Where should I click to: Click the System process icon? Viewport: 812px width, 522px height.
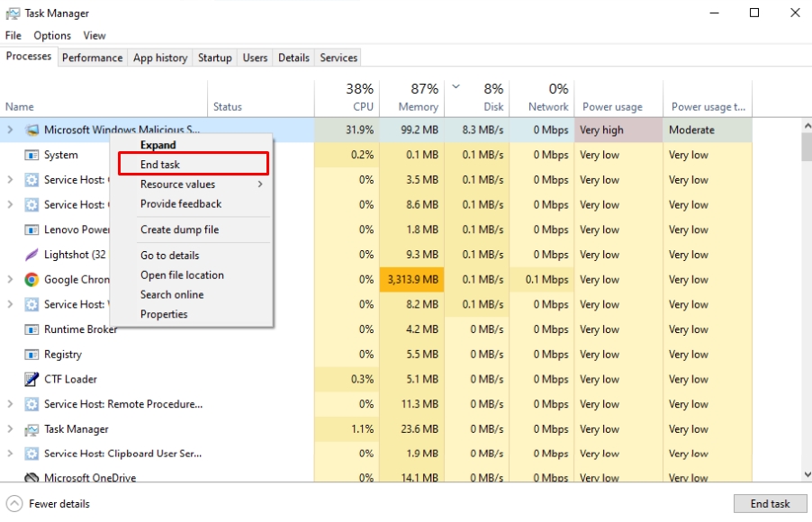32,155
